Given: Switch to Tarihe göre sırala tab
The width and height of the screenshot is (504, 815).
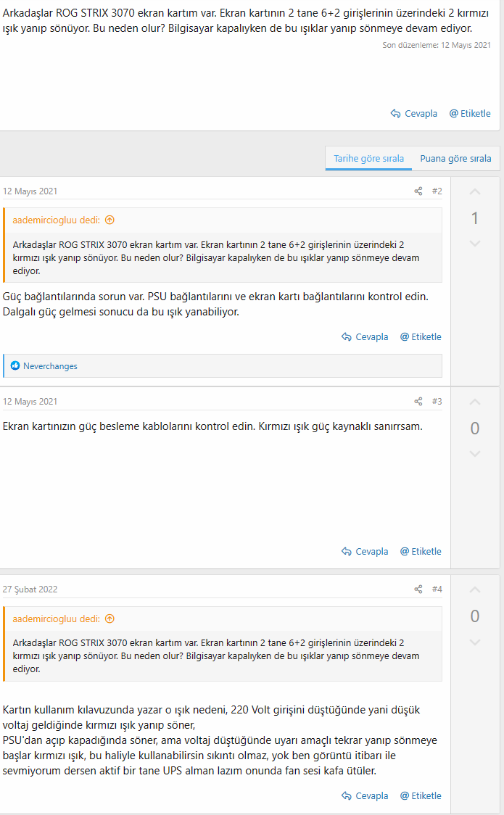Looking at the screenshot, I should (x=368, y=159).
